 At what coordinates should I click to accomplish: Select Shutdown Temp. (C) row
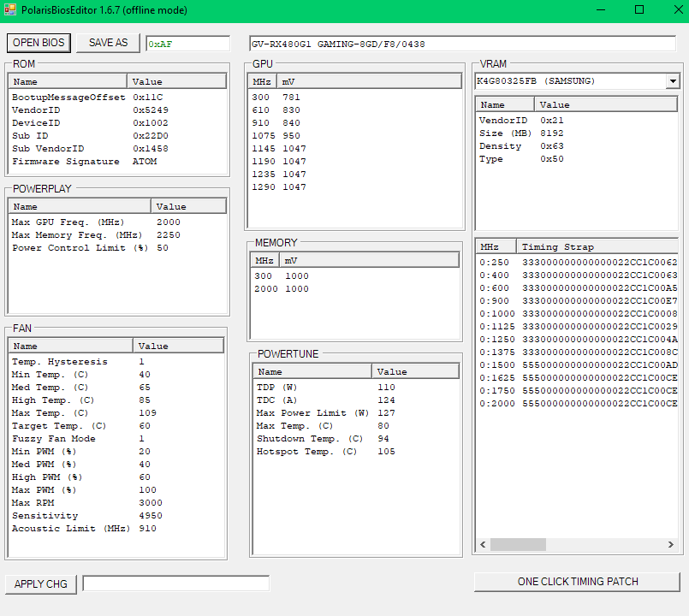coord(356,439)
